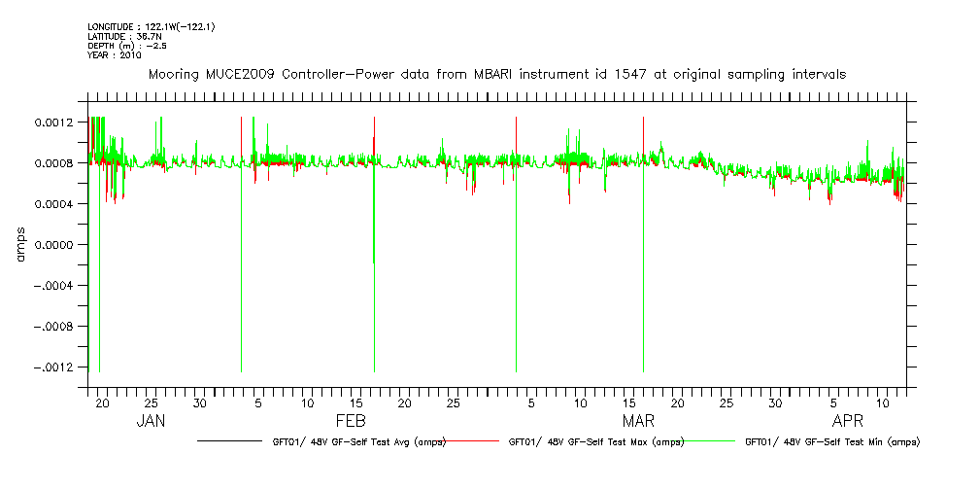Click the day 5 tick label above APR
This screenshot has height=490, width=980.
click(833, 402)
